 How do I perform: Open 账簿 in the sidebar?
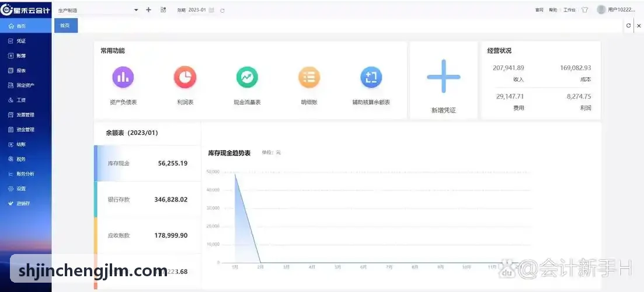click(26, 56)
